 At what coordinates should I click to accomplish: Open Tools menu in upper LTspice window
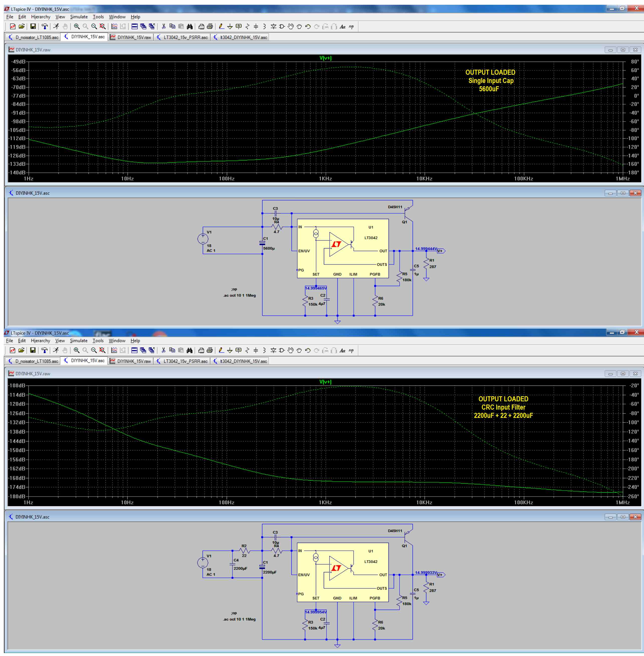(98, 17)
